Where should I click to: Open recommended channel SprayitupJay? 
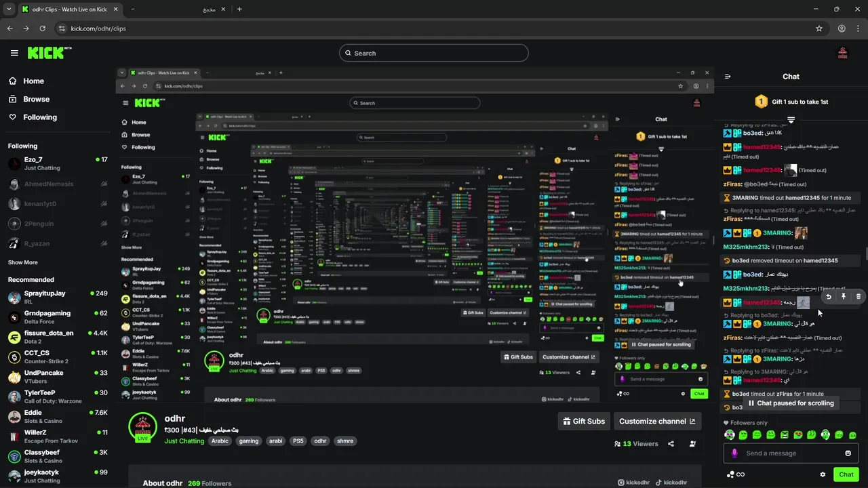pyautogui.click(x=58, y=297)
